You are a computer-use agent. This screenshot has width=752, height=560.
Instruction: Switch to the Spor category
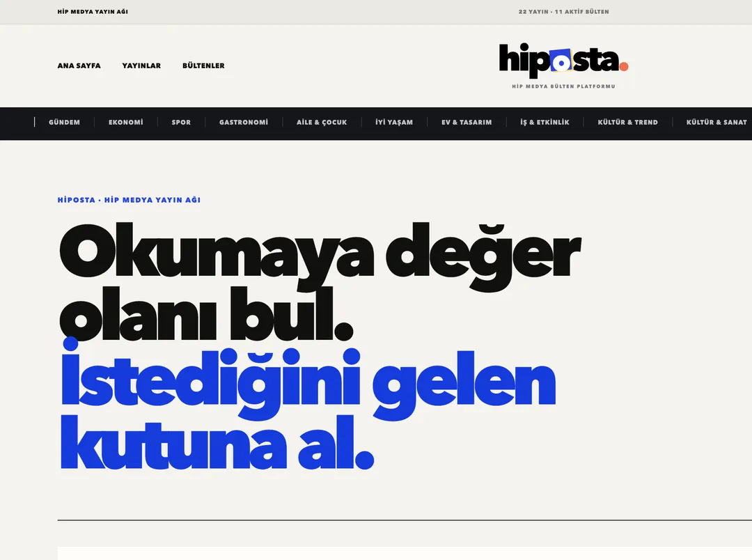181,123
